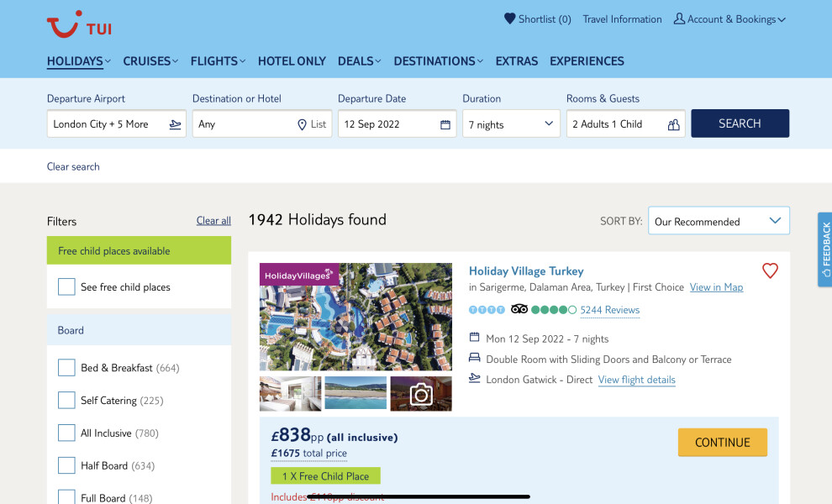Enable the All Inclusive filter
Screen dimensions: 832x504
[x=66, y=433]
